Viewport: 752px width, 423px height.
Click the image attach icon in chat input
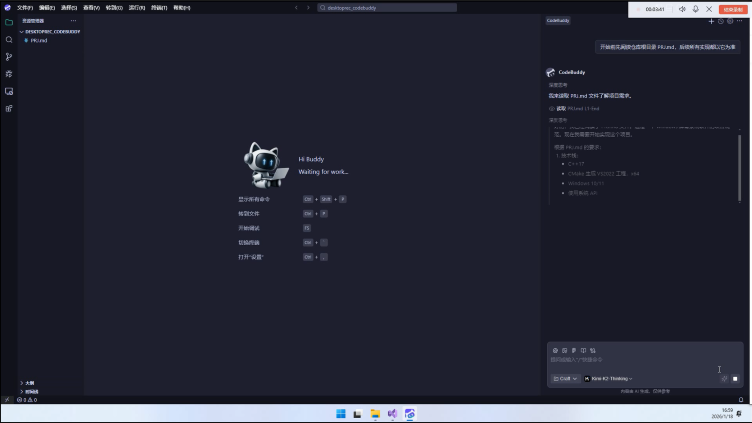click(x=564, y=351)
